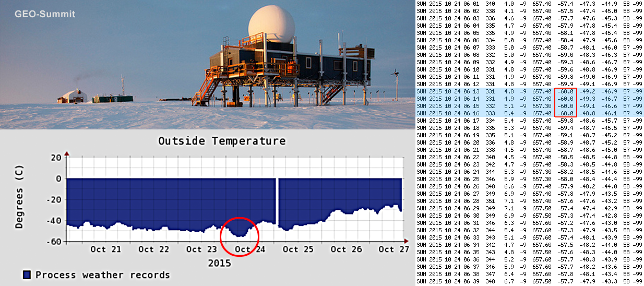
Task: Click the red arrow atop the y-axis
Action: point(67,153)
